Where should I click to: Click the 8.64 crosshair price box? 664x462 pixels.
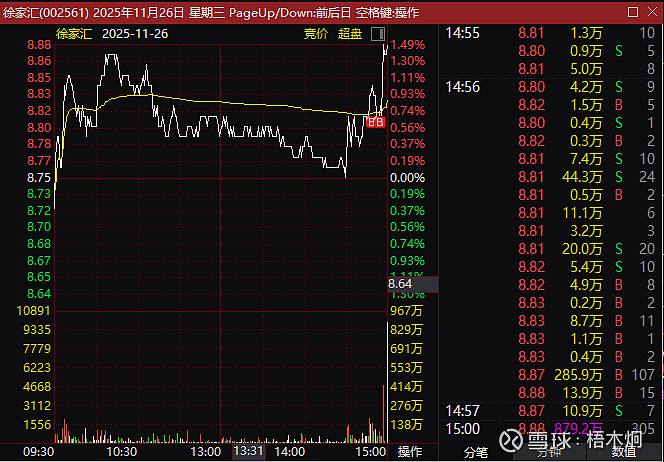click(x=413, y=284)
